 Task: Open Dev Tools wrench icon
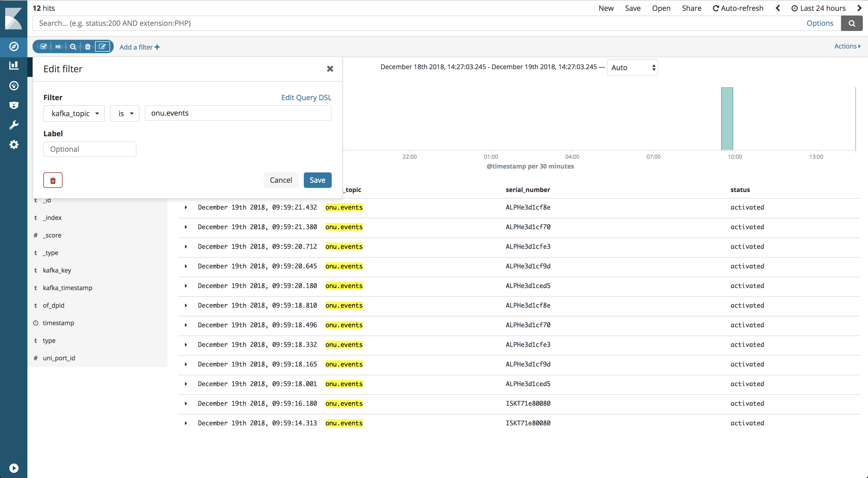point(14,125)
